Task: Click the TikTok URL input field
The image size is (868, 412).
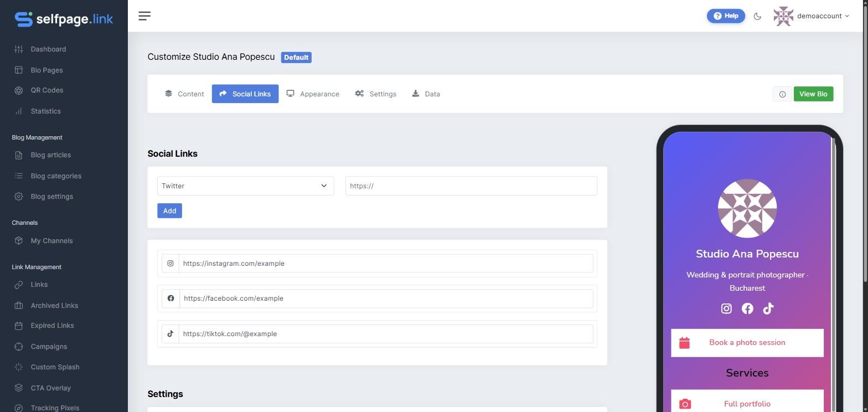Action: (386, 334)
